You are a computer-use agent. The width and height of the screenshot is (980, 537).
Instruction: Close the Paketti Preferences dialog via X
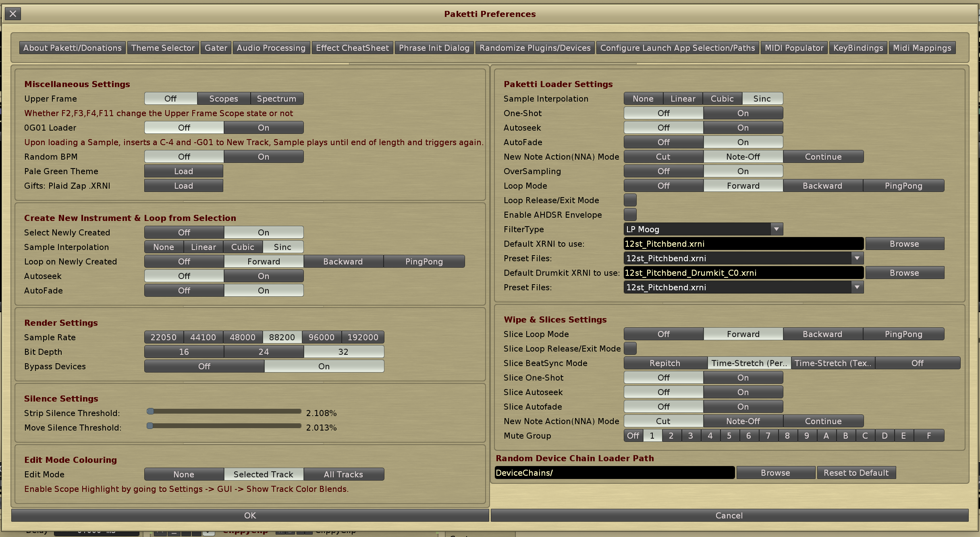point(13,14)
